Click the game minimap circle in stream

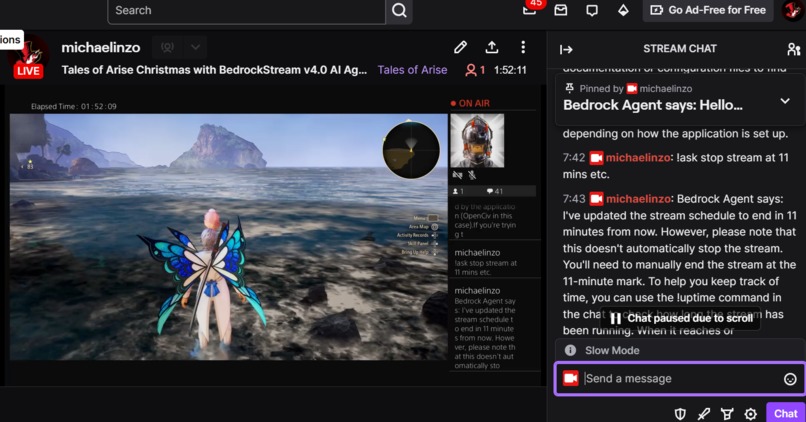pos(411,150)
